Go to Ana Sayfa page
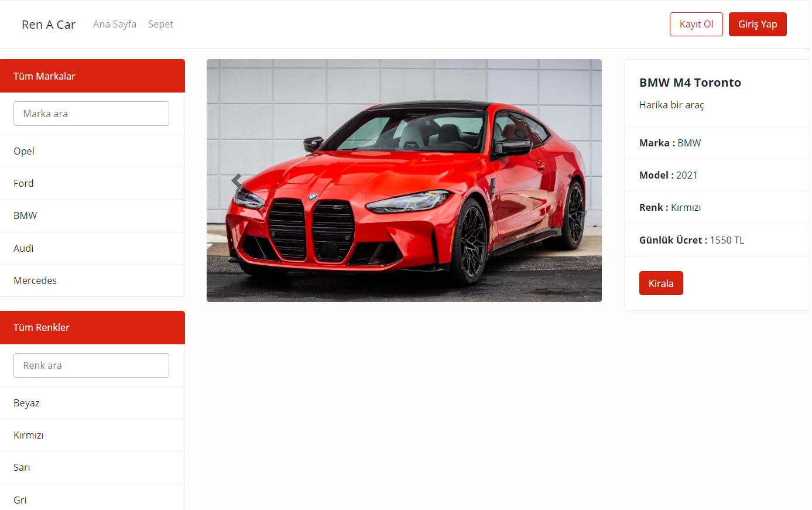 click(115, 24)
